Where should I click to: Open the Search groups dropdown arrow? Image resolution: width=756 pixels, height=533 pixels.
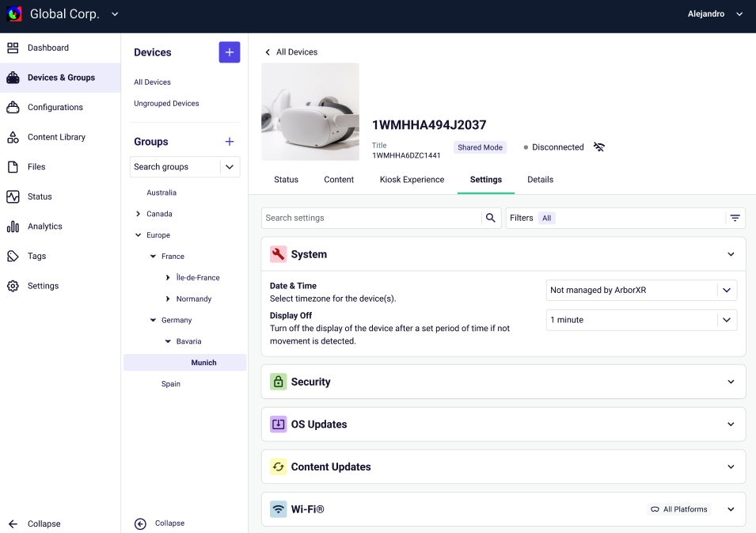click(x=230, y=167)
